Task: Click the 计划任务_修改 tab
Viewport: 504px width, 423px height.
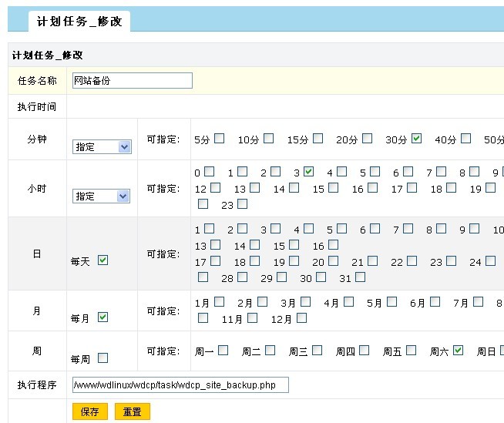Action: (79, 22)
